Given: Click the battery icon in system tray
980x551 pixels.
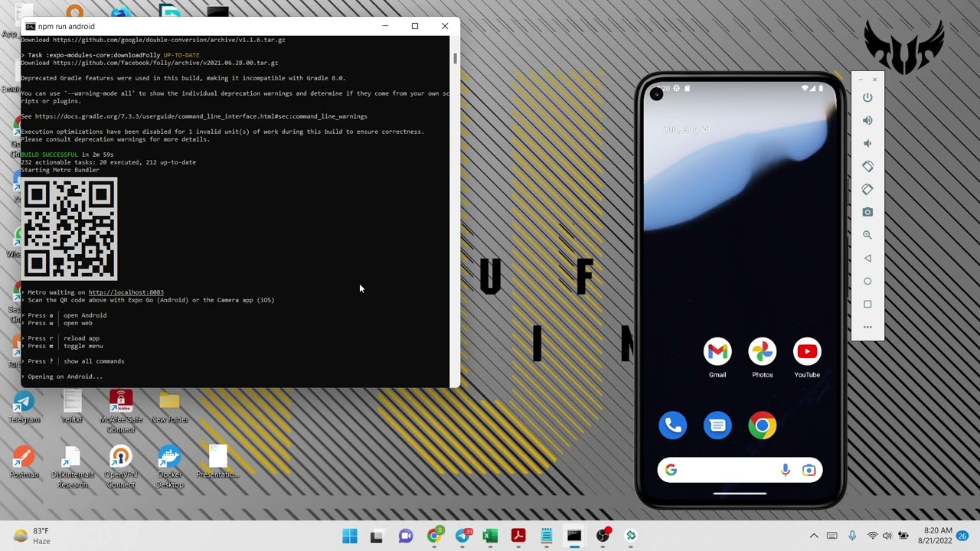Looking at the screenshot, I should click(903, 536).
